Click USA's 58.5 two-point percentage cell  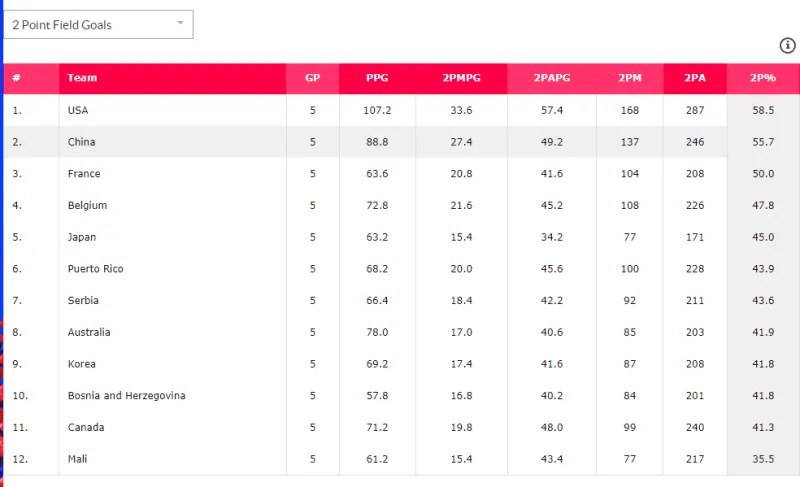[x=763, y=110]
